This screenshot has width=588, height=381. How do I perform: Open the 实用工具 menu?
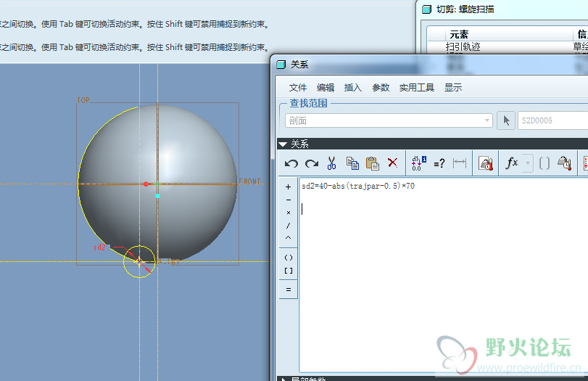point(417,88)
